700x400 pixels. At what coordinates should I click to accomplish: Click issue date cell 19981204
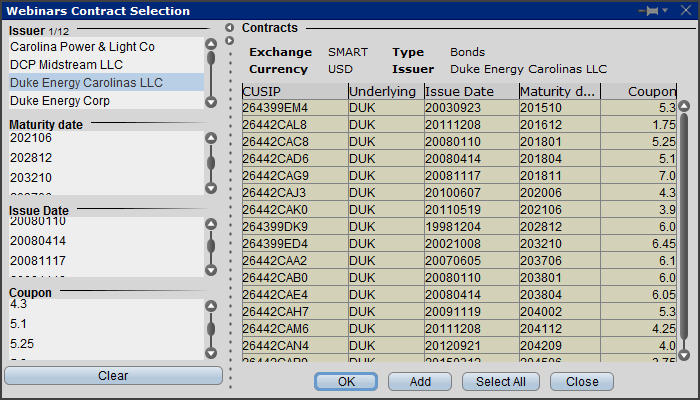(471, 227)
